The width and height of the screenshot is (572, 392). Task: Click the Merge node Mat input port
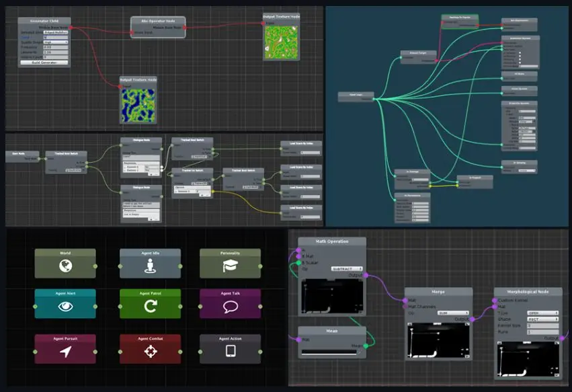405,301
